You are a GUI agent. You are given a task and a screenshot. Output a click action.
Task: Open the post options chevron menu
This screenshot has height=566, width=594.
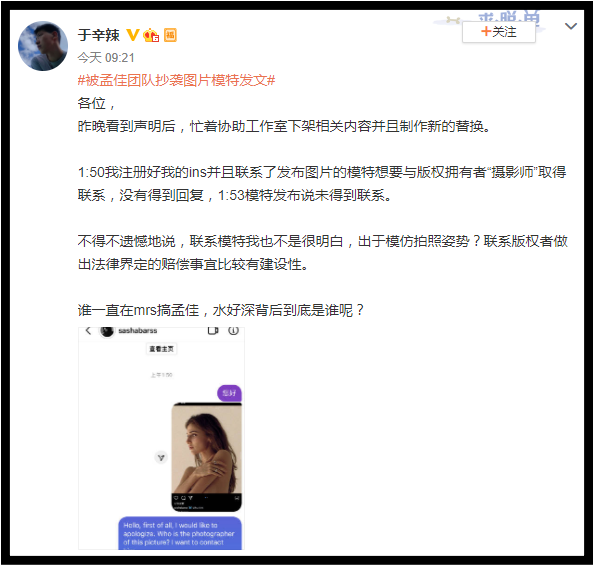[571, 26]
